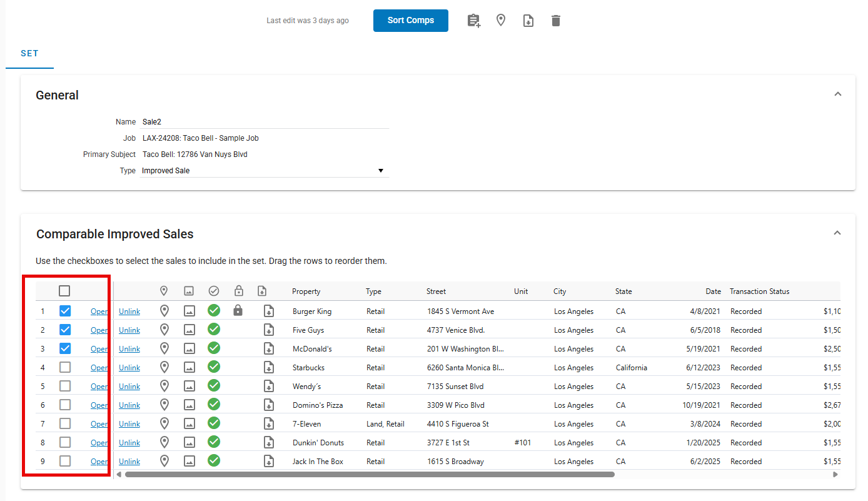Click the horizontal scrollbar thumb of table
868x501 pixels.
370,475
